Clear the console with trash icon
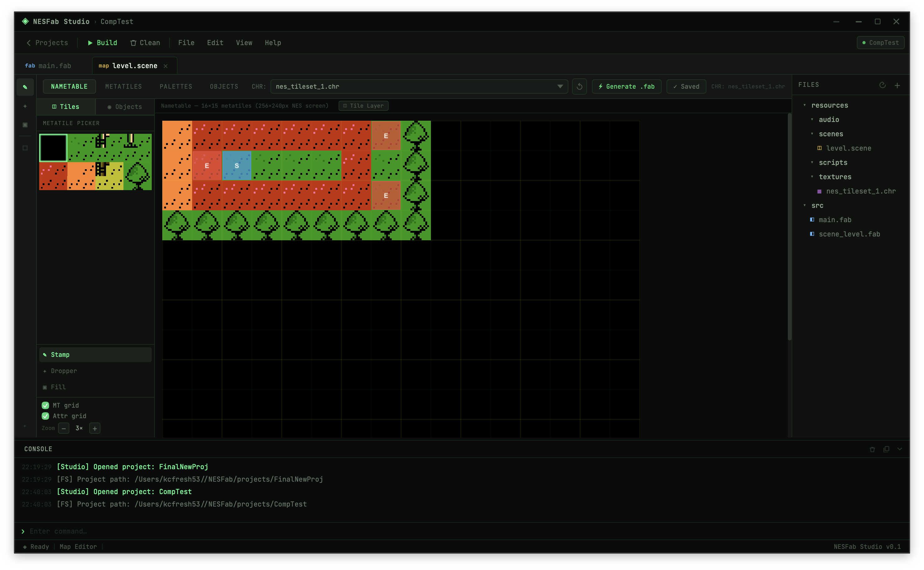Viewport: 924px width, 570px height. click(872, 449)
